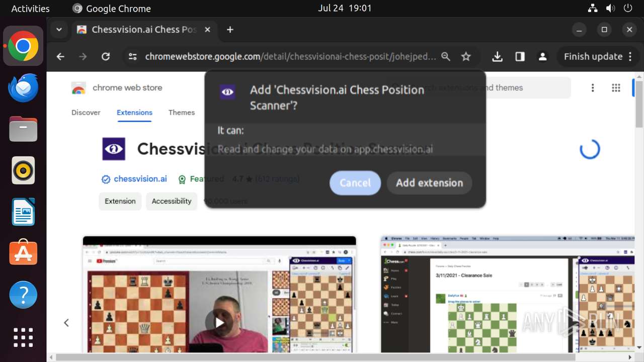Open the tab search dropdown arrow
644x362 pixels.
pos(59,30)
